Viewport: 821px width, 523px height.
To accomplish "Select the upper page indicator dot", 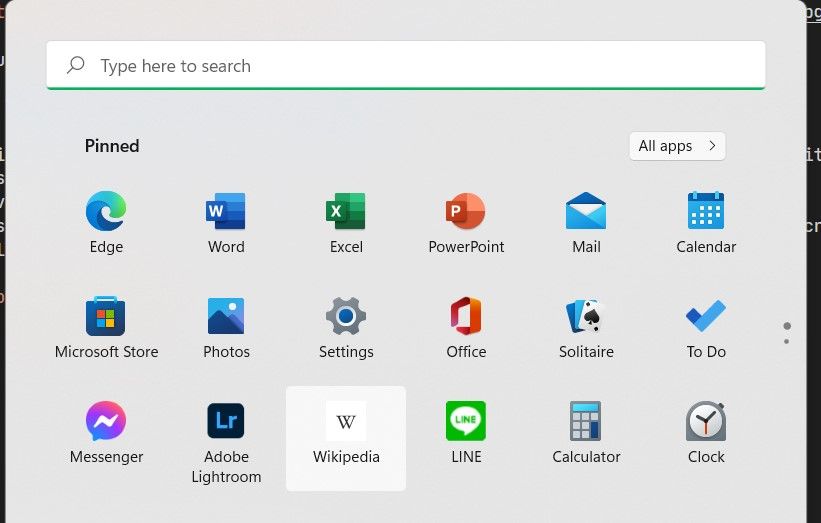I will click(786, 326).
